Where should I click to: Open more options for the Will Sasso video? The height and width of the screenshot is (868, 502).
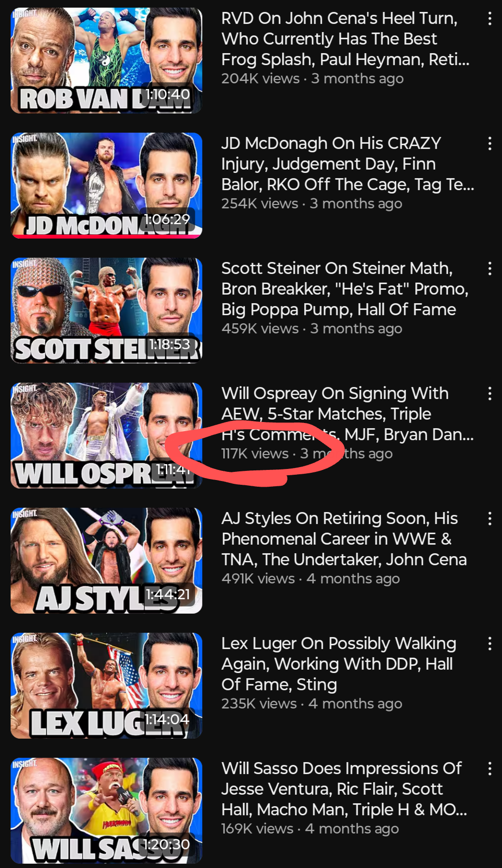(489, 769)
